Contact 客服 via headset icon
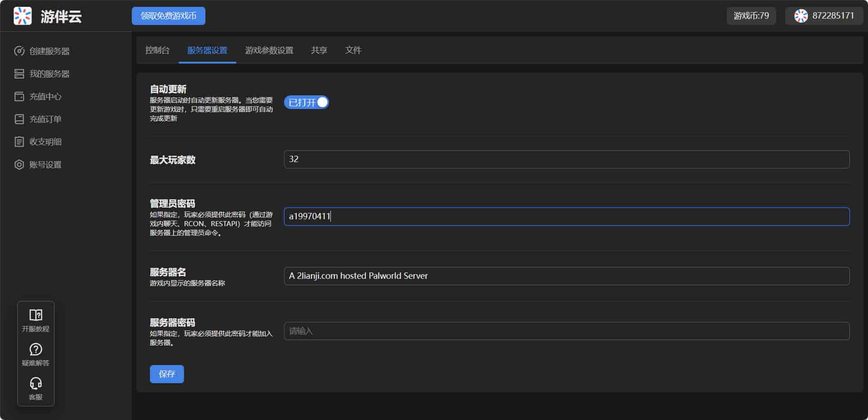The width and height of the screenshot is (868, 420). tap(35, 388)
